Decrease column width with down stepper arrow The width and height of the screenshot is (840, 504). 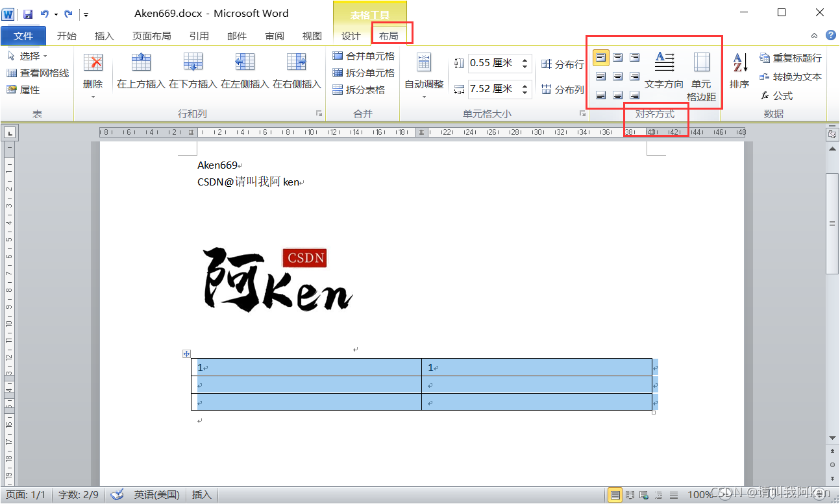(526, 93)
